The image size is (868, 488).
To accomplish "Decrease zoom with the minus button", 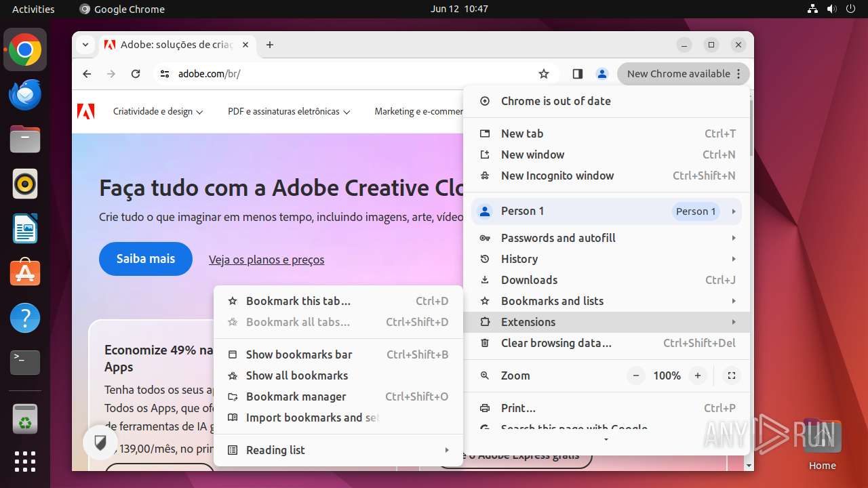I will [636, 375].
